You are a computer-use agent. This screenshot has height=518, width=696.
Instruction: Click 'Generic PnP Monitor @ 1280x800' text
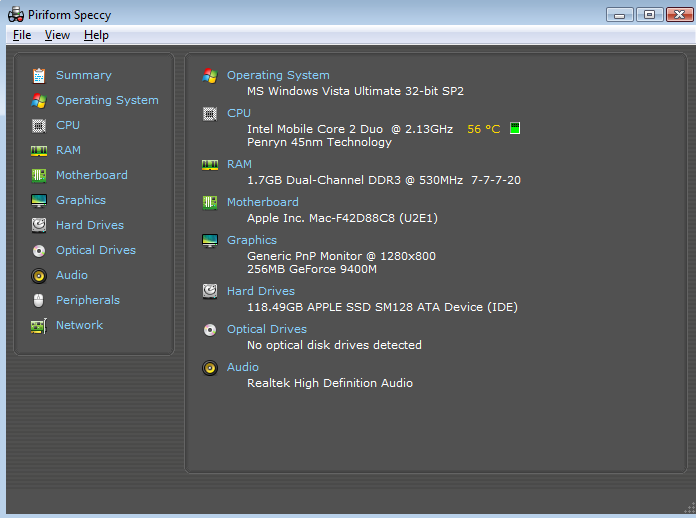point(341,256)
